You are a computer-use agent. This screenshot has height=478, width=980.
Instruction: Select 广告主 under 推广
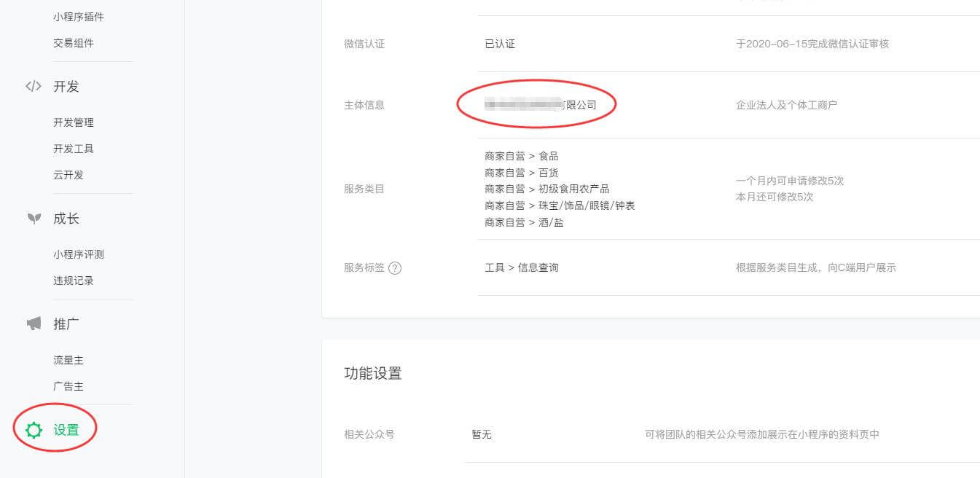point(68,386)
